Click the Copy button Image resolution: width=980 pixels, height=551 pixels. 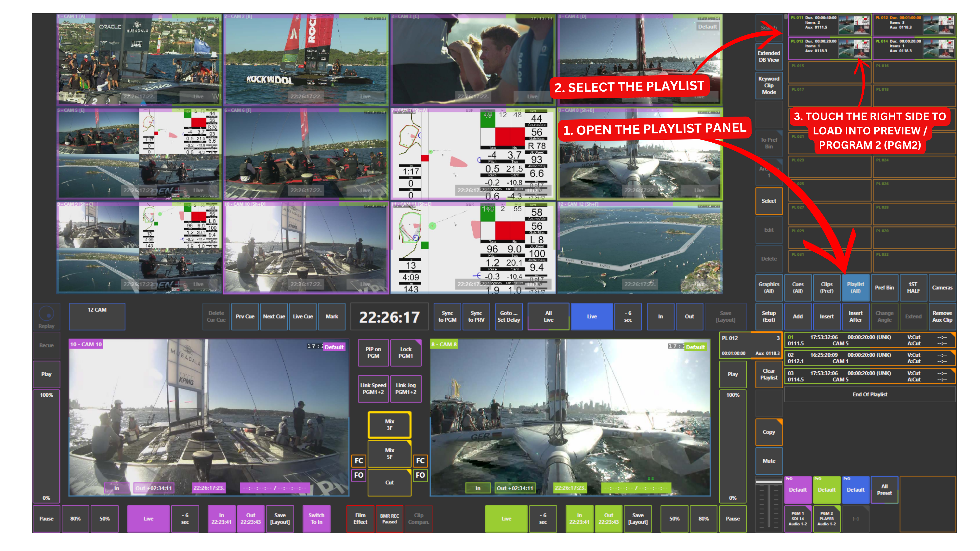(x=769, y=432)
